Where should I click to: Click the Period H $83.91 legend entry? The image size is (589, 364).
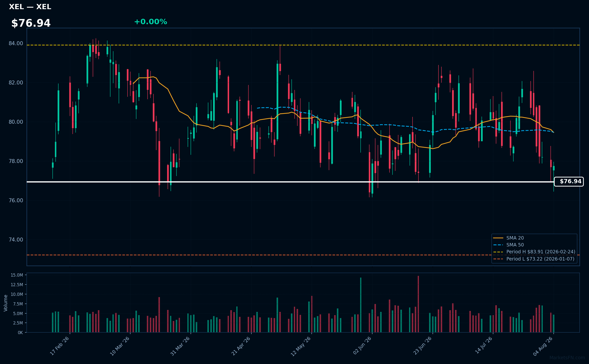pos(534,252)
